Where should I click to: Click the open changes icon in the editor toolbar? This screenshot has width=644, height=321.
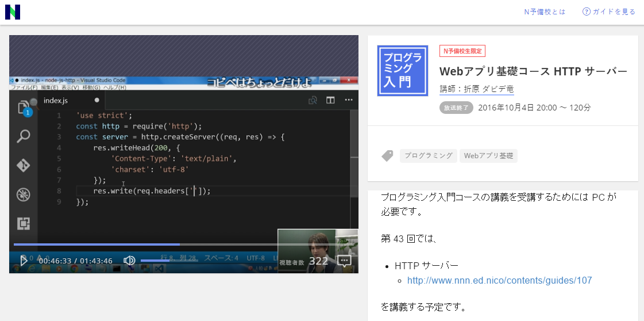(x=313, y=100)
